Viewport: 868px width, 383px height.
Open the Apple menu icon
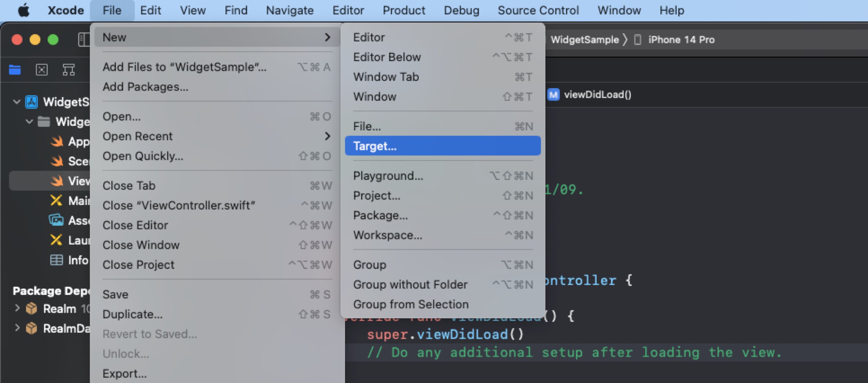point(24,10)
